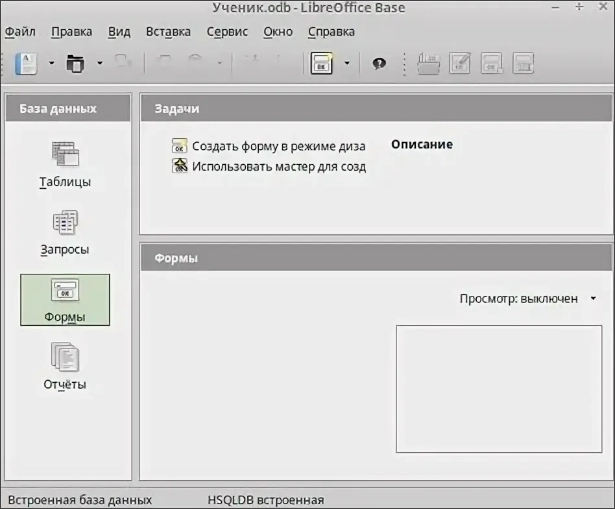Select Формы in the database pane
Screen dimensions: 615x509
(65, 300)
